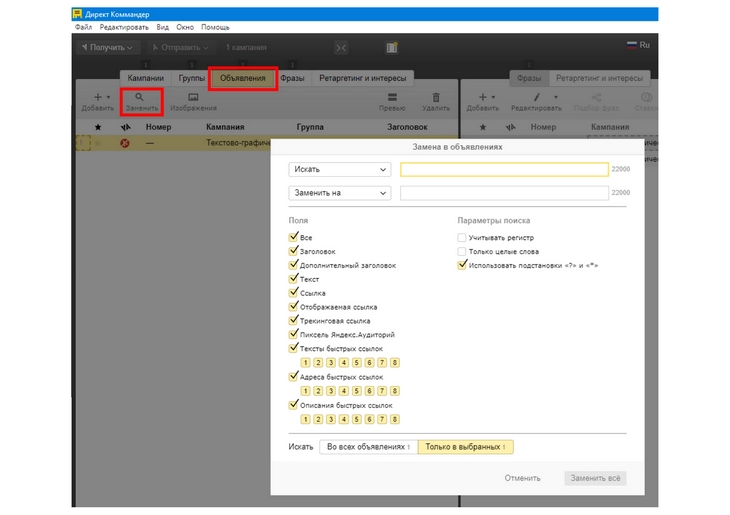Click the red error status icon in the ad row
Viewport: 730px width, 515px height.
125,143
